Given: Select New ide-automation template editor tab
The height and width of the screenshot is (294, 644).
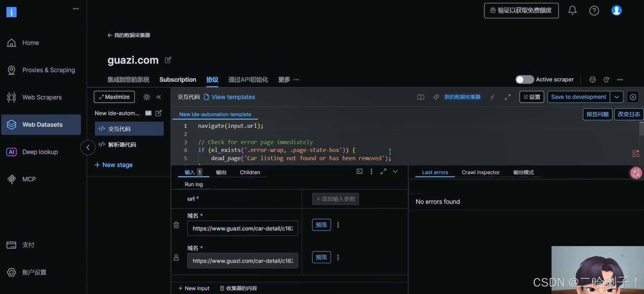Looking at the screenshot, I should coord(215,114).
